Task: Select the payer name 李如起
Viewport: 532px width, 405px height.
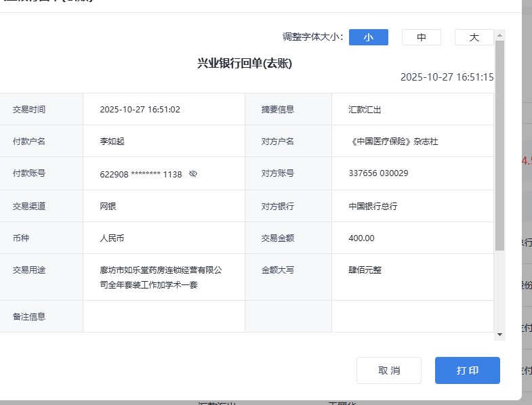Action: point(112,142)
